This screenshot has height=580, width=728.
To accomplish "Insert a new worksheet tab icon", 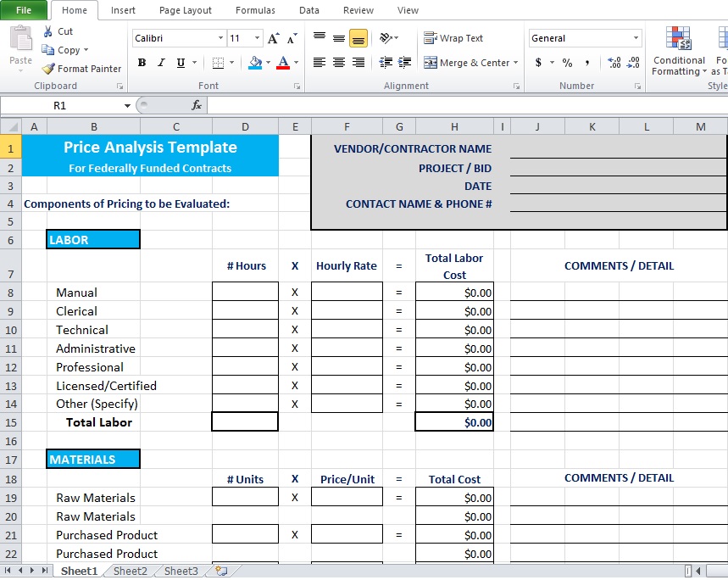I will coord(221,571).
